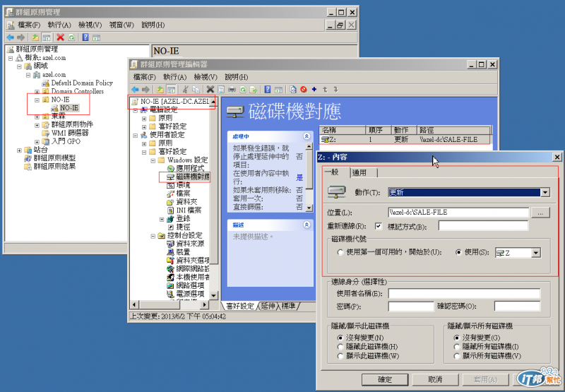Click the blue plus add icon in the editor toolbar
Image resolution: width=565 pixels, height=392 pixels.
point(314,90)
